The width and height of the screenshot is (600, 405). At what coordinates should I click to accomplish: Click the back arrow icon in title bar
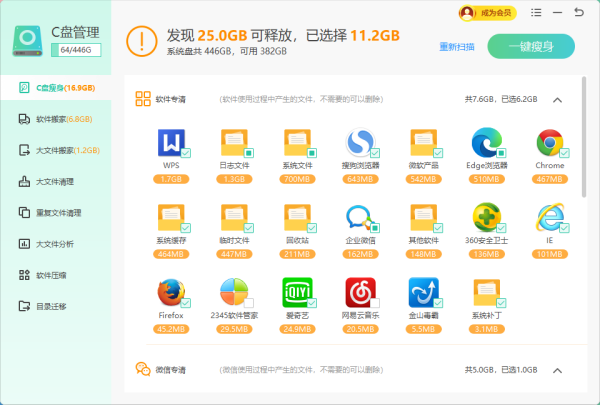[579, 12]
